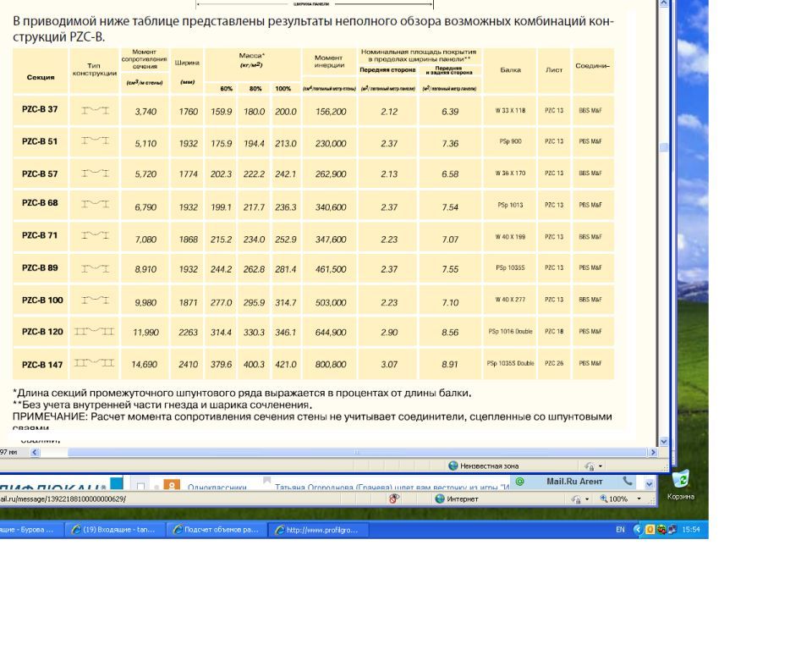Click the PZC-B 57 section cell

pos(40,174)
